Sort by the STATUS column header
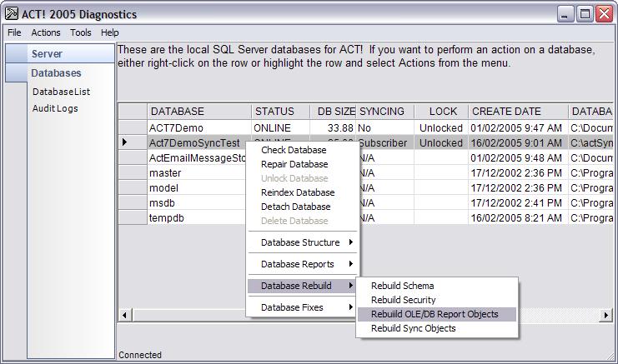 [280, 112]
